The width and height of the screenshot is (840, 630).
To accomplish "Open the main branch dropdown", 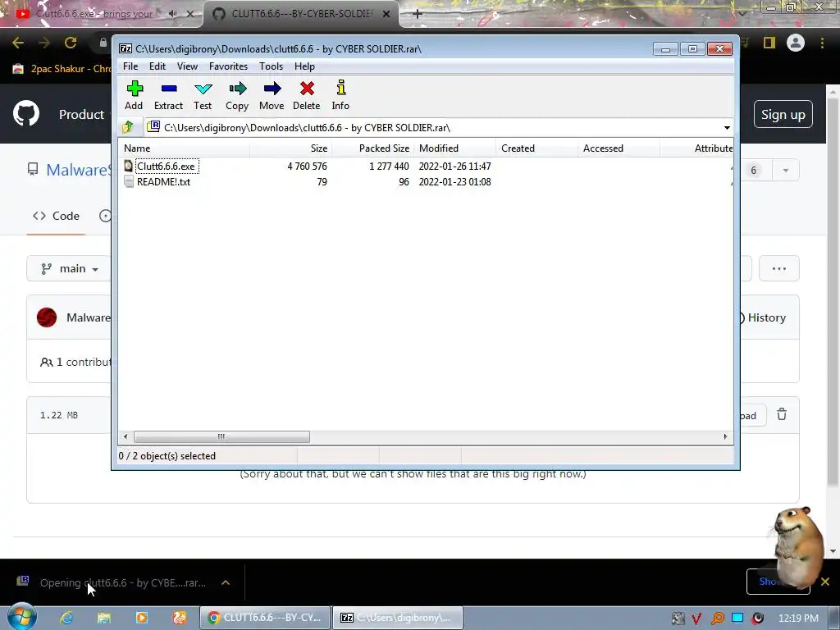I will tap(70, 268).
